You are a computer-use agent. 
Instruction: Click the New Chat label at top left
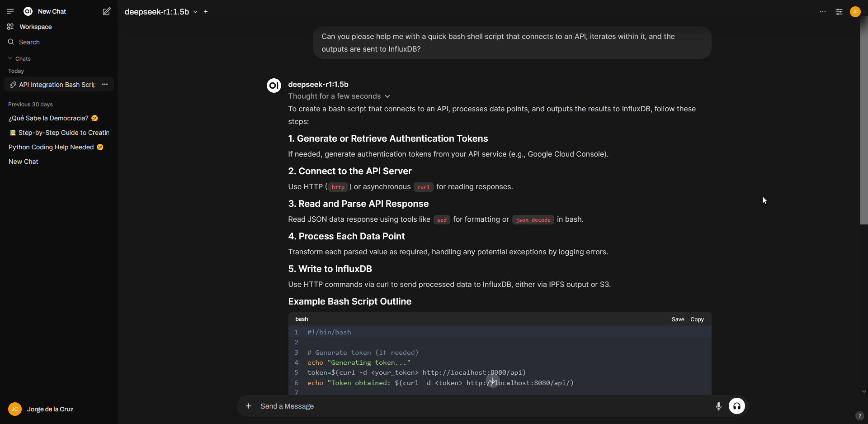tap(52, 11)
